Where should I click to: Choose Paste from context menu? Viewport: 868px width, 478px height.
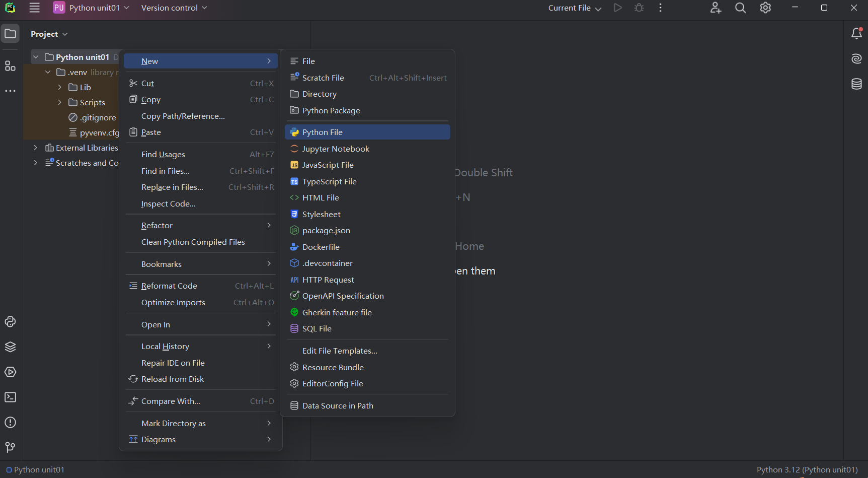coord(201,132)
